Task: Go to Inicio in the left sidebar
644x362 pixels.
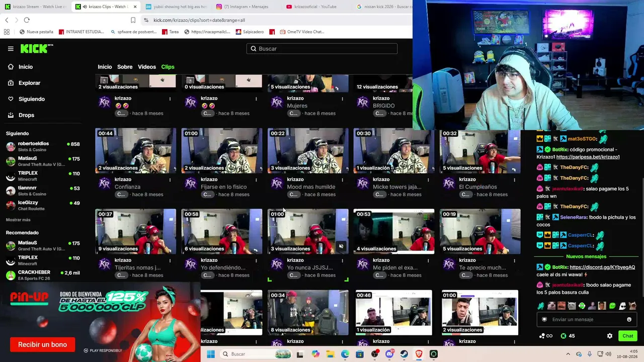Action: [x=25, y=67]
